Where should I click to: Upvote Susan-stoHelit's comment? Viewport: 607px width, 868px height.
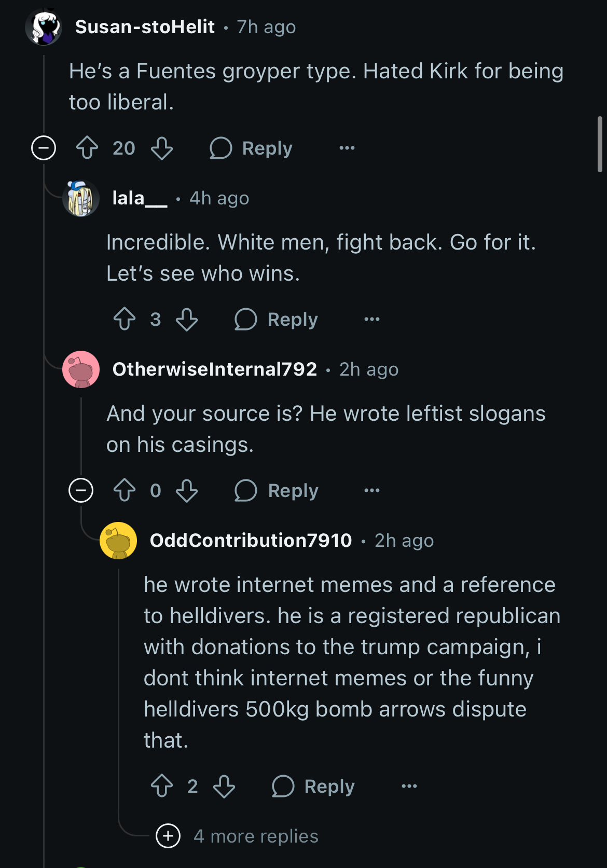(87, 148)
